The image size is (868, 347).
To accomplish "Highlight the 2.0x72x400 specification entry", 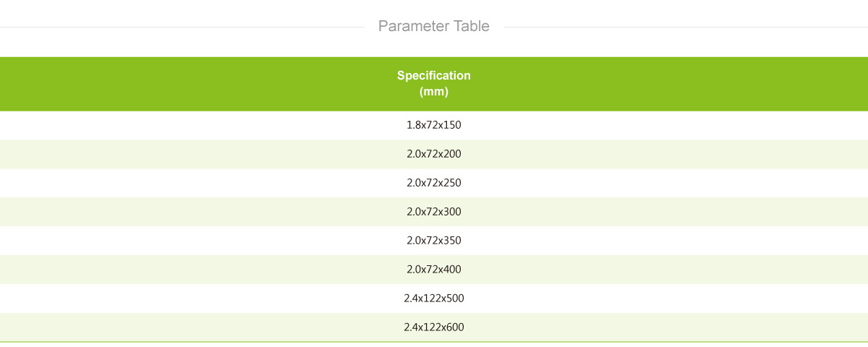I will tap(434, 270).
